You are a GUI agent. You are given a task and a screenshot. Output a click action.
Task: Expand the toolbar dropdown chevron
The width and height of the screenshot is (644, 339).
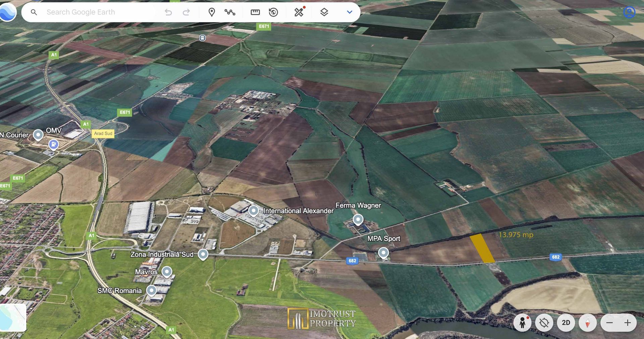(x=350, y=12)
